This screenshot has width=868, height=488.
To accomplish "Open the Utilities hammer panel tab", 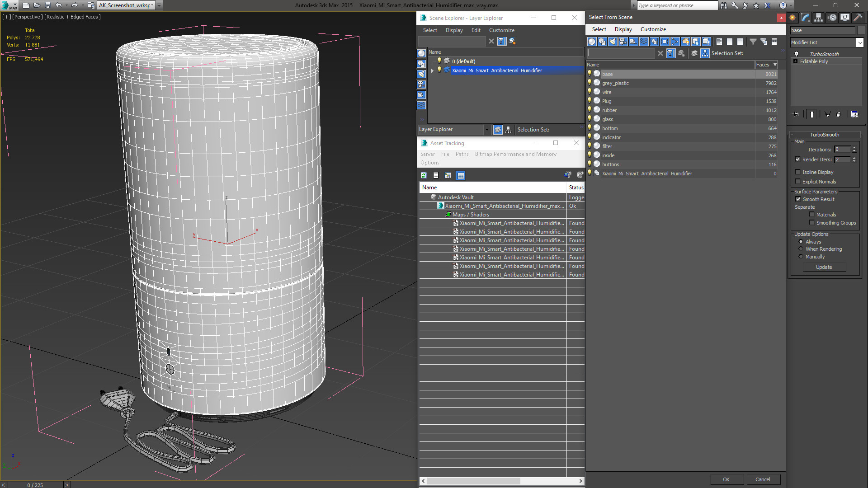I will click(858, 18).
